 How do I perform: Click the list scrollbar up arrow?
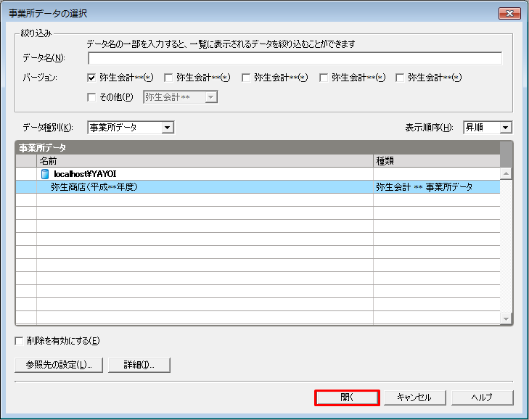point(506,173)
